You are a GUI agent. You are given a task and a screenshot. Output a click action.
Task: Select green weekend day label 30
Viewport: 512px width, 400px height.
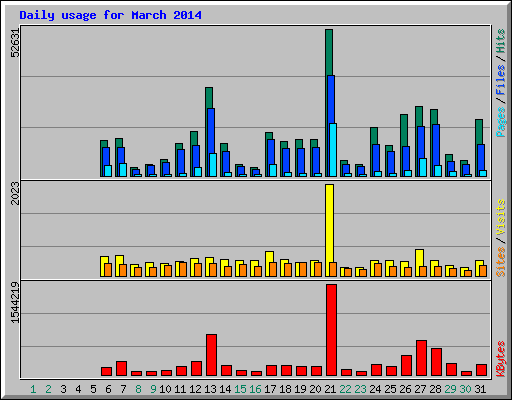coord(465,389)
